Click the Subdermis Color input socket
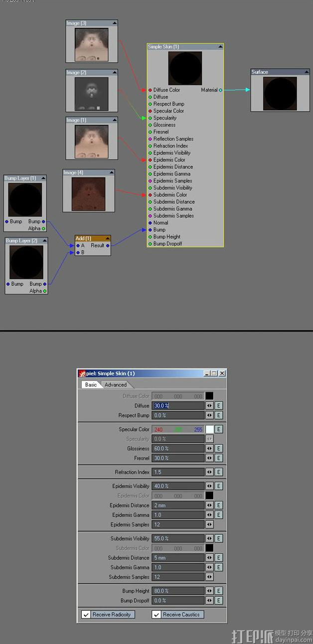This screenshot has width=313, height=644. pos(150,195)
